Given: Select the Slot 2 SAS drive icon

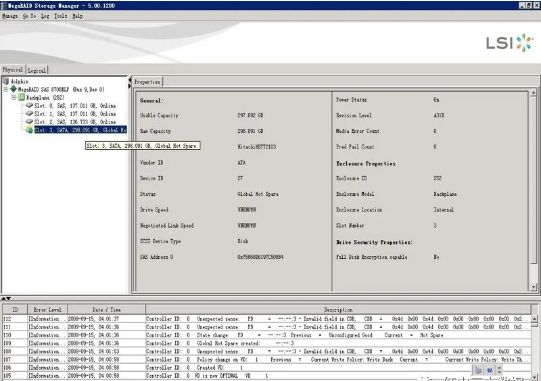Looking at the screenshot, I should pos(29,121).
